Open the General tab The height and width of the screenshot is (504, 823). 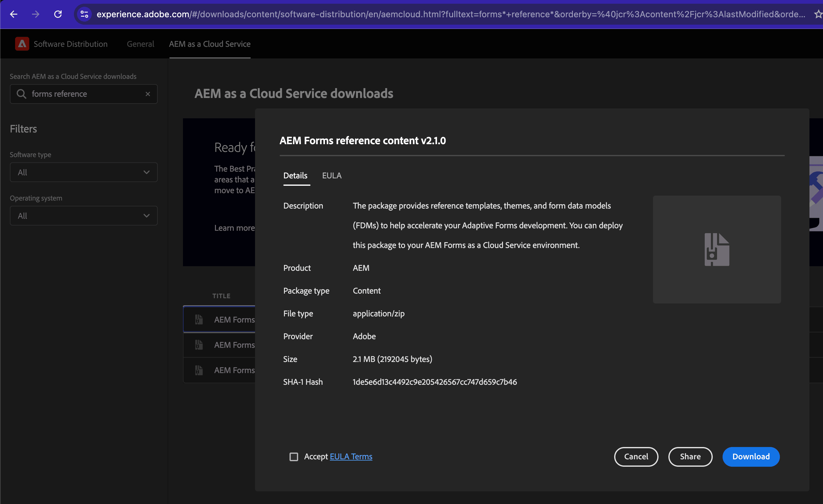coord(140,44)
